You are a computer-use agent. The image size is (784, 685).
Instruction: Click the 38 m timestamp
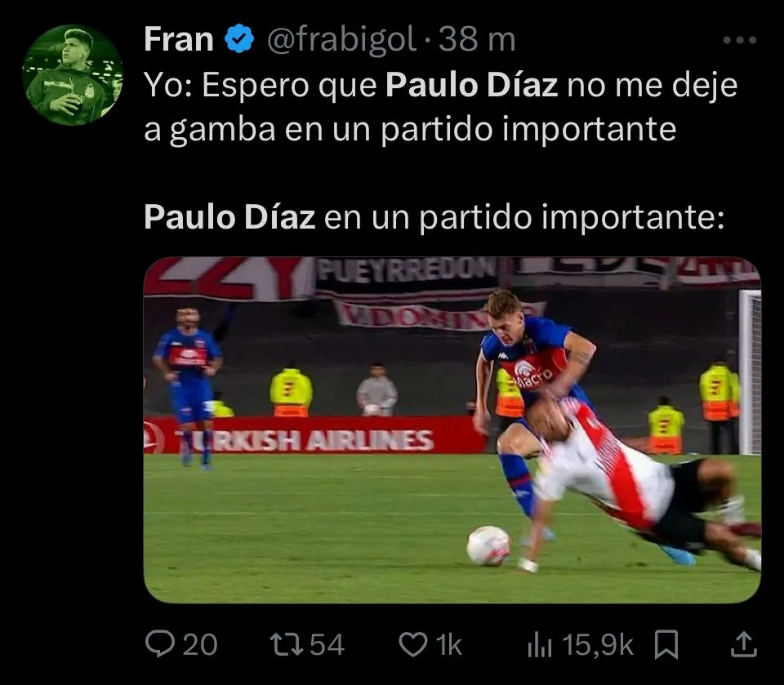tap(477, 39)
